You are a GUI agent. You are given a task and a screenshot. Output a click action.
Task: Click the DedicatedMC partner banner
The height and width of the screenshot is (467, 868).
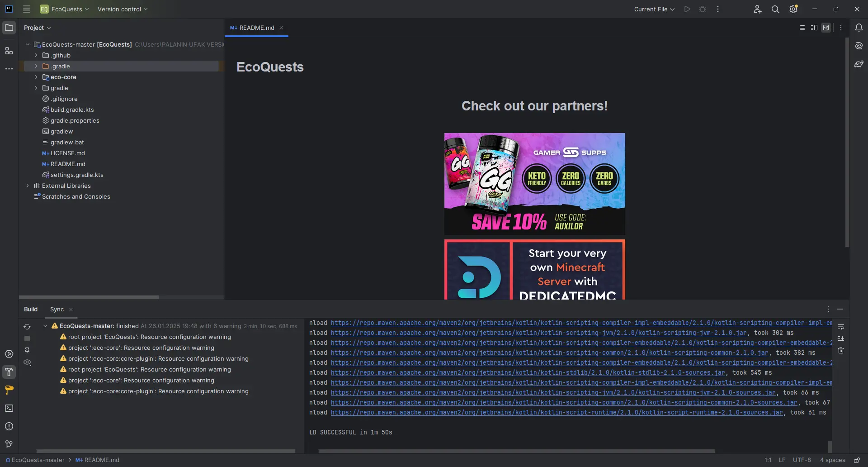coord(534,270)
